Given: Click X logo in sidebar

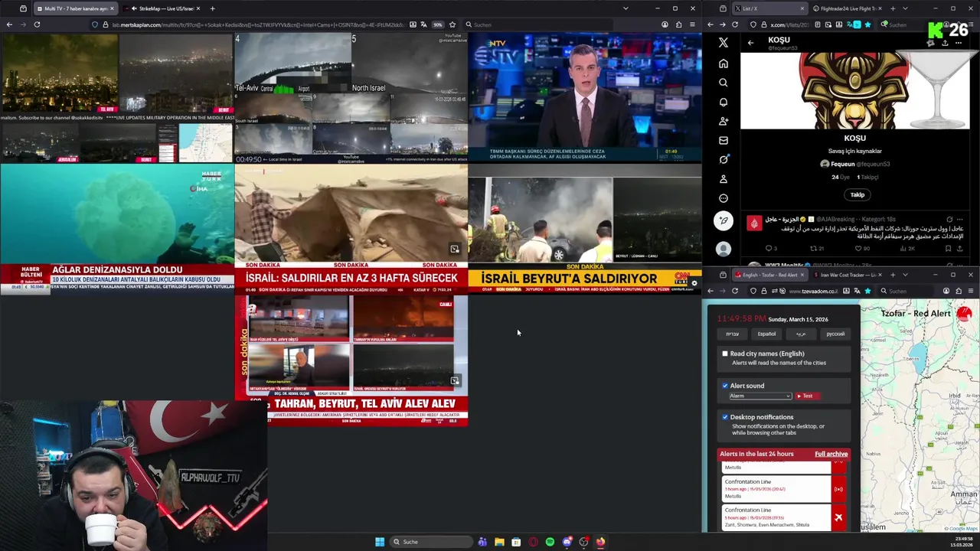Looking at the screenshot, I should 723,44.
